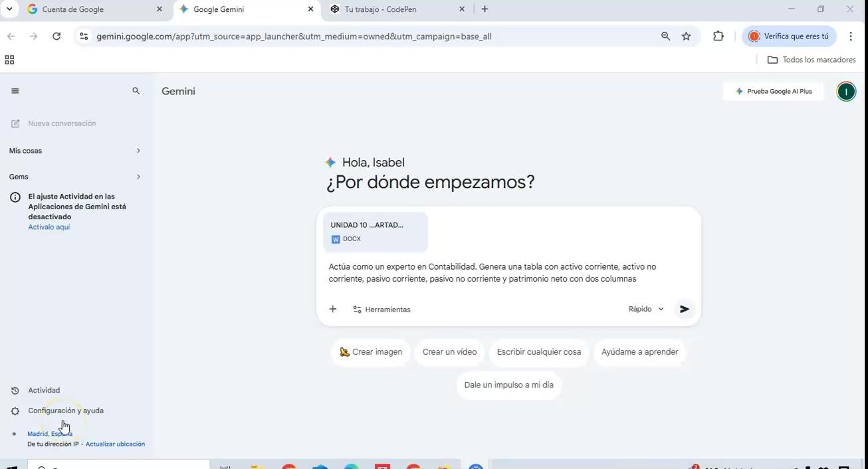Go back in browser history
The image size is (868, 469).
pos(11,37)
